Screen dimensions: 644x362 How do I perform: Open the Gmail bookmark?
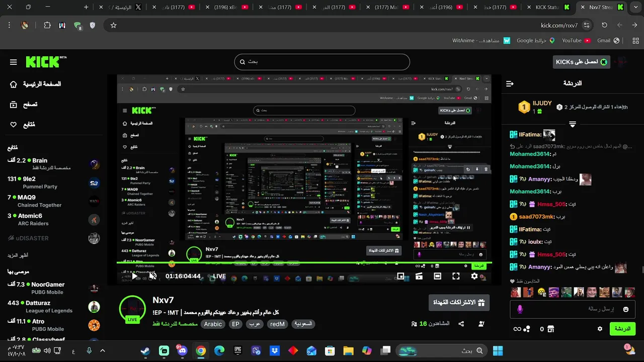click(608, 40)
